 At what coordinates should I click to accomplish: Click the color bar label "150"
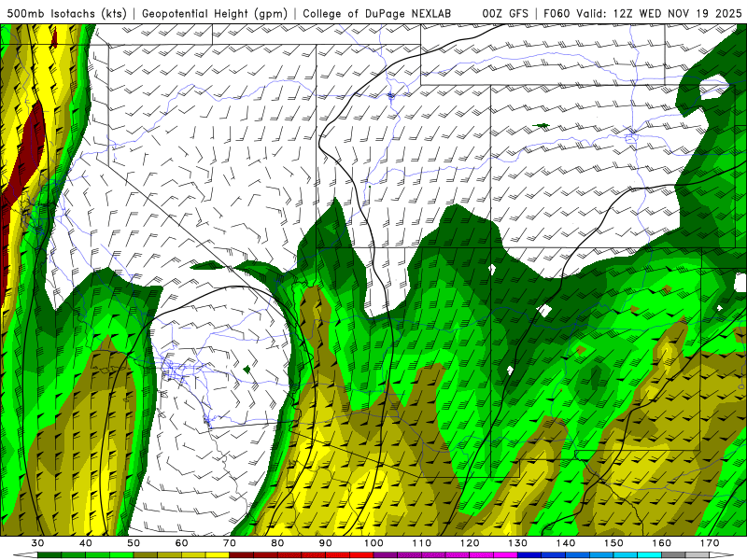[613, 543]
